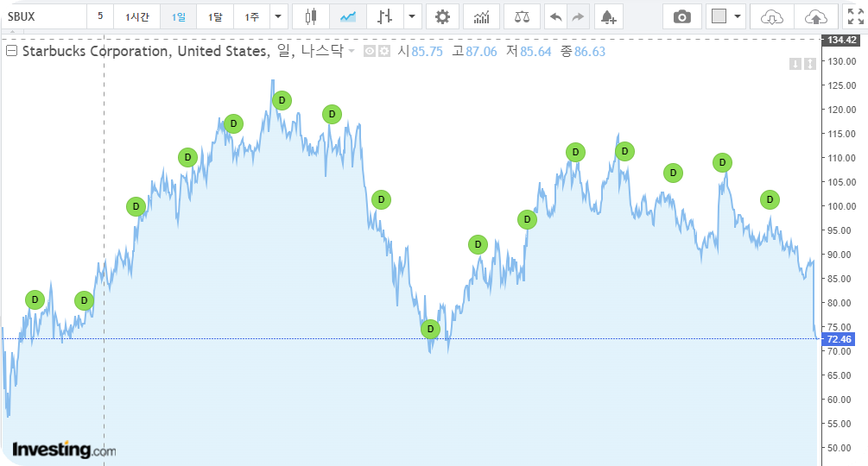Click the high value 87.06

tap(481, 52)
